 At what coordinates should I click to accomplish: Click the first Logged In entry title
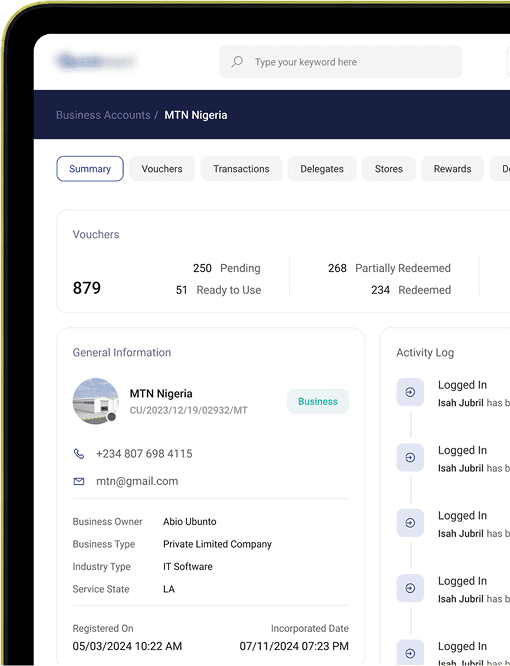[x=462, y=385]
